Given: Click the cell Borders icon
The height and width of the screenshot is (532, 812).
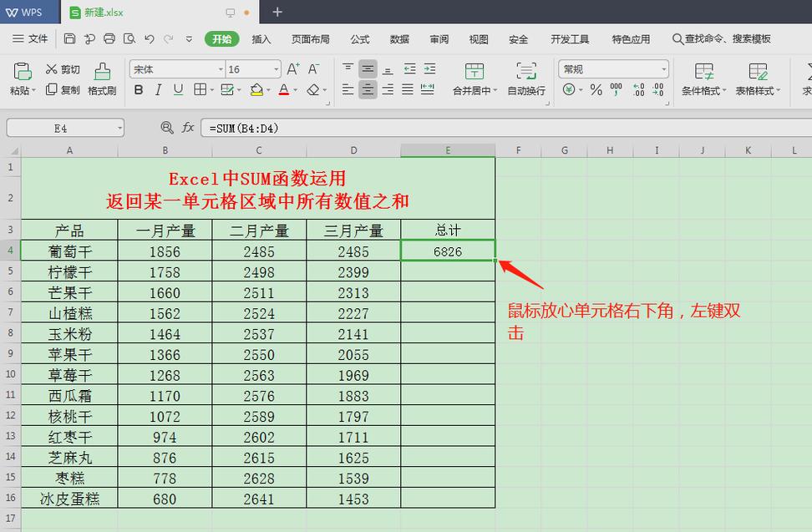Looking at the screenshot, I should coord(200,89).
